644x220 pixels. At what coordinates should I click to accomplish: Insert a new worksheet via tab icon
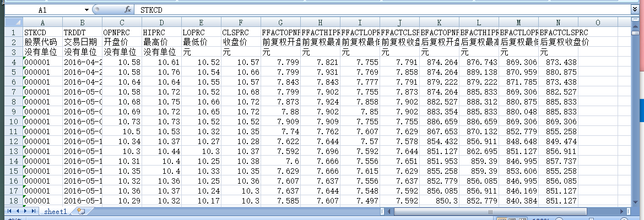click(80, 211)
